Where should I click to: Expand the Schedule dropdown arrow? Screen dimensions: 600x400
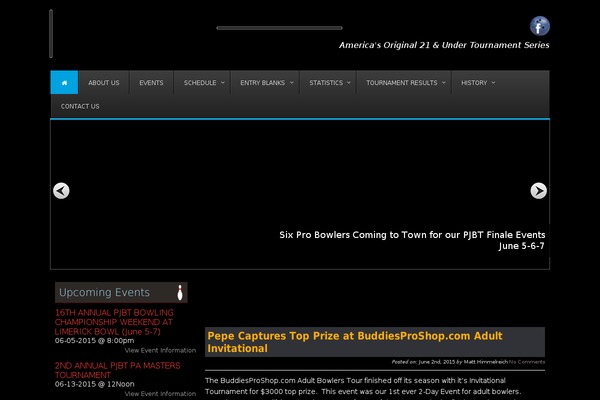tap(223, 83)
